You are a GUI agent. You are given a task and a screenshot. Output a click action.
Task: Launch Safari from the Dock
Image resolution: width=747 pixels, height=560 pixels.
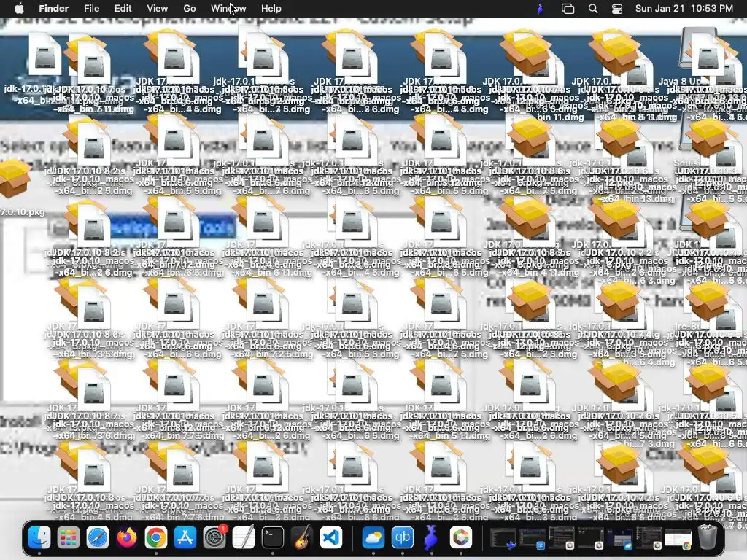click(98, 537)
